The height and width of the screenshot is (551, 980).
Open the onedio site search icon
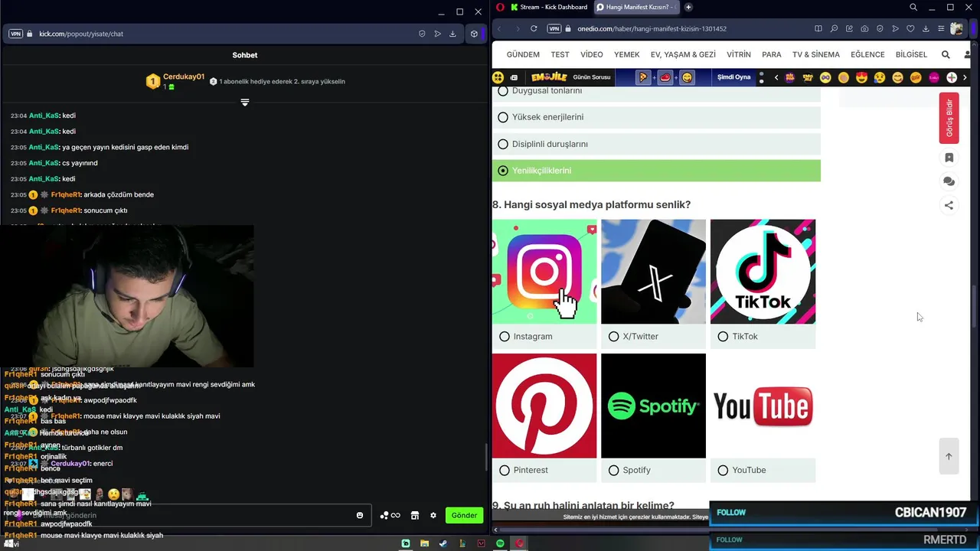946,54
